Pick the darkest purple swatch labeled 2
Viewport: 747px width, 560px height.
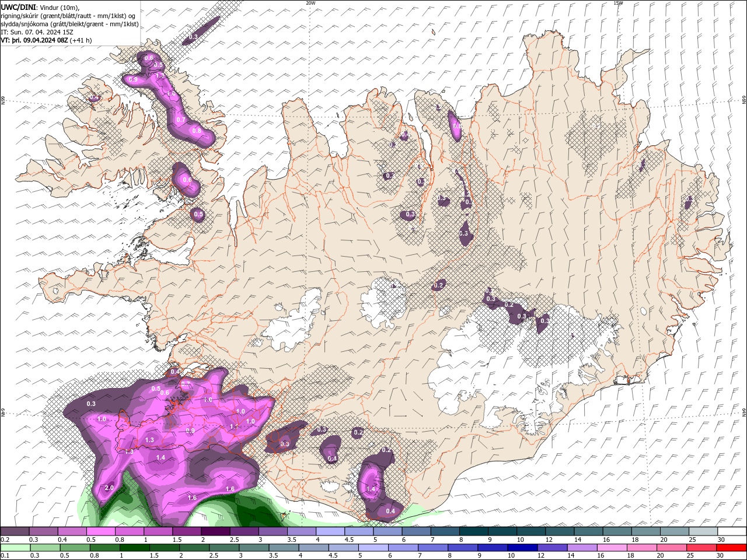tap(215, 531)
